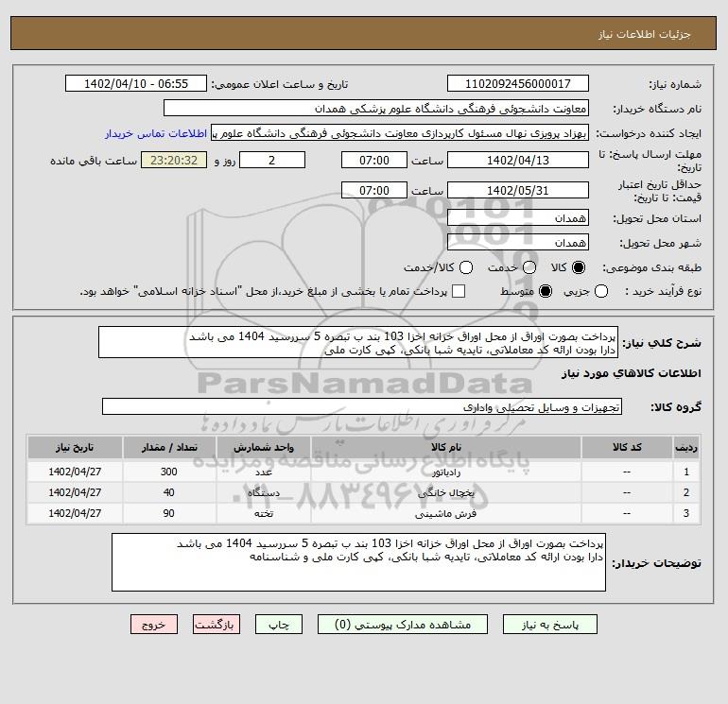The height and width of the screenshot is (704, 728).
Task: Click the توضیحات خریدار buyer notes textbox
Action: (358, 562)
